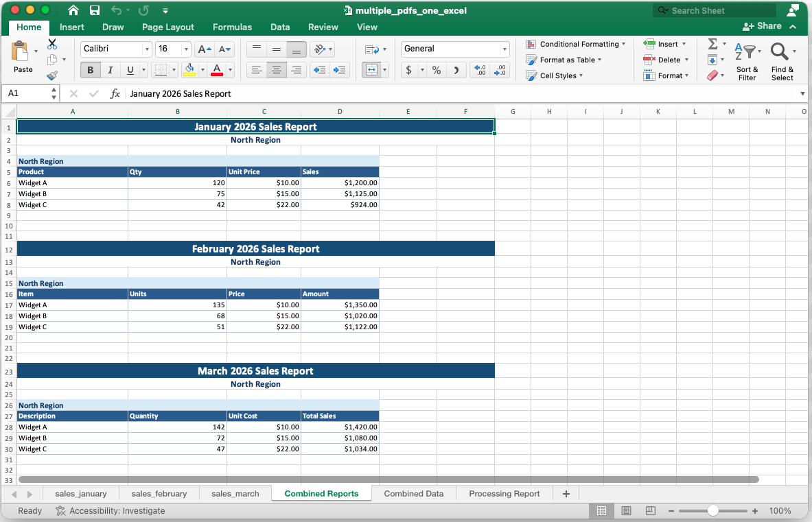
Task: Toggle Bold formatting
Action: [90, 70]
